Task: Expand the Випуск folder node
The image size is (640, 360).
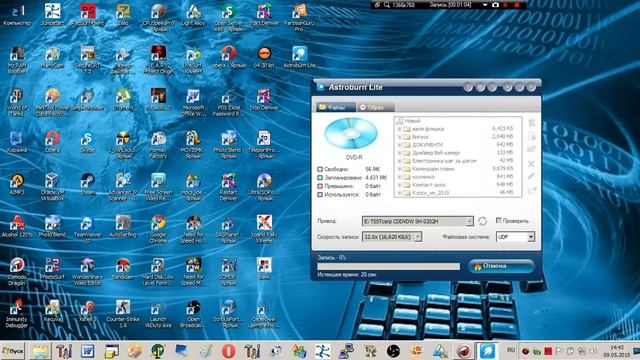Action: (x=399, y=137)
